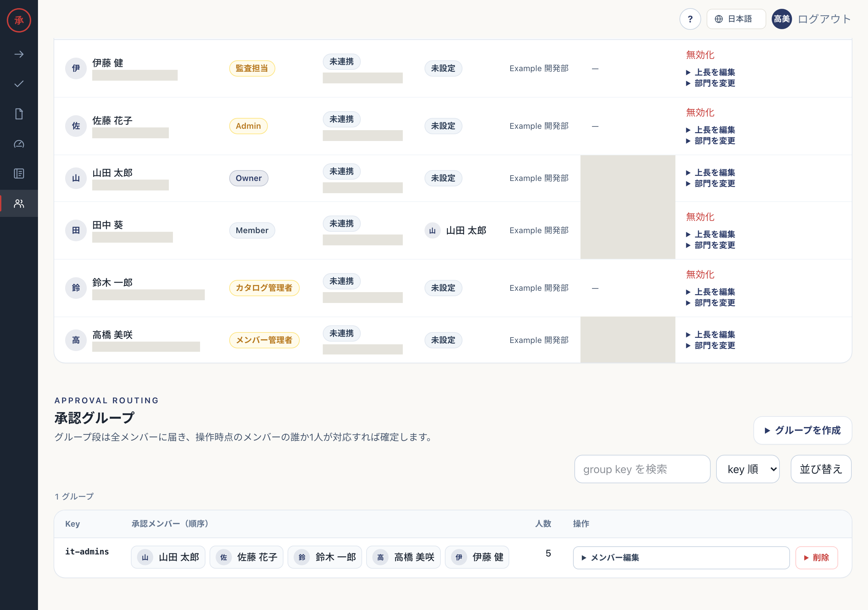Open the gauge dashboard sidebar icon
Screen dimensions: 868x610
[x=19, y=144]
